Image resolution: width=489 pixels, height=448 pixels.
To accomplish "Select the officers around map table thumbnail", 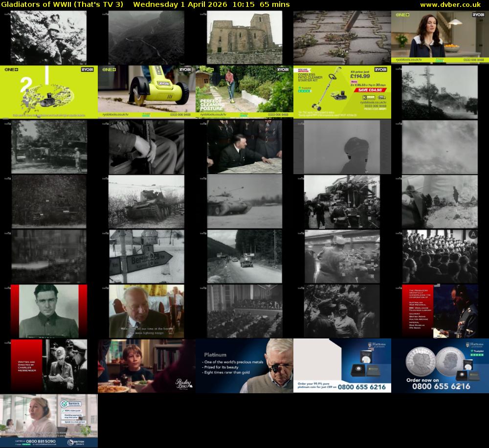I will tap(244, 147).
